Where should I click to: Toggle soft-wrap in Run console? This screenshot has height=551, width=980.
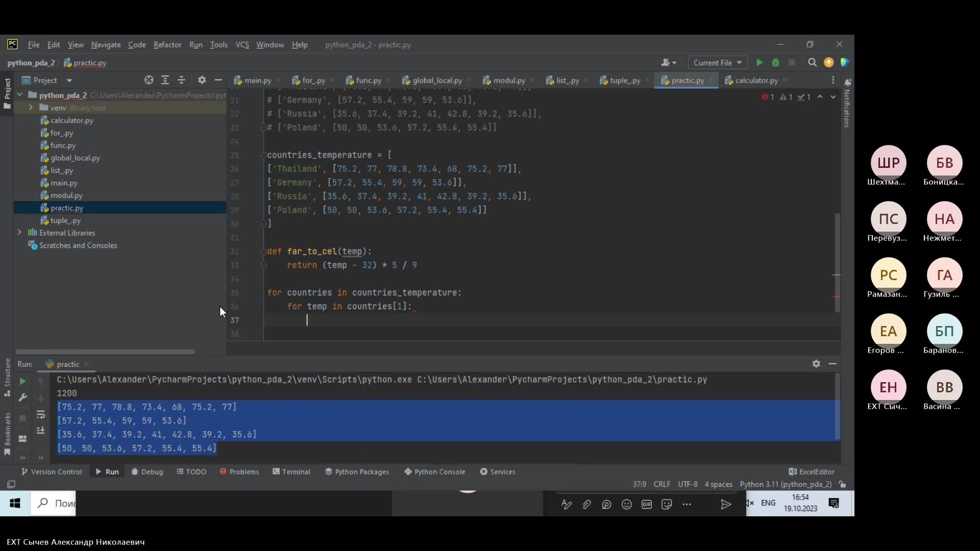tap(41, 415)
